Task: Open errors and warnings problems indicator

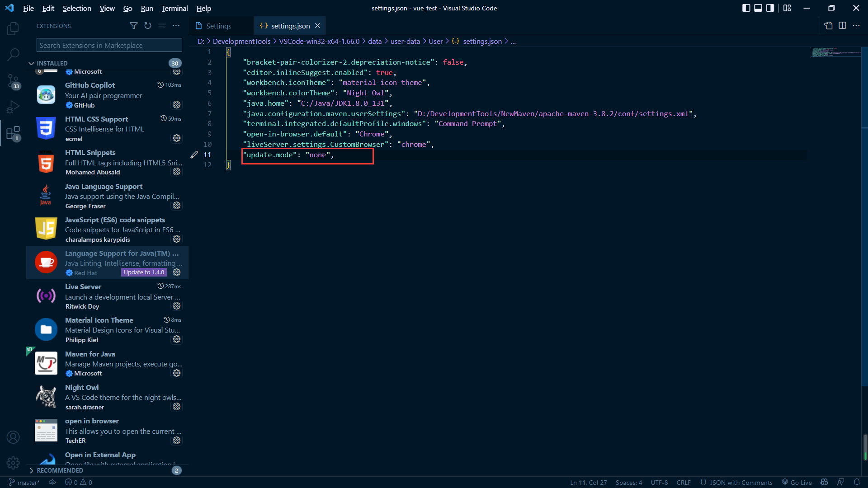Action: [79, 483]
